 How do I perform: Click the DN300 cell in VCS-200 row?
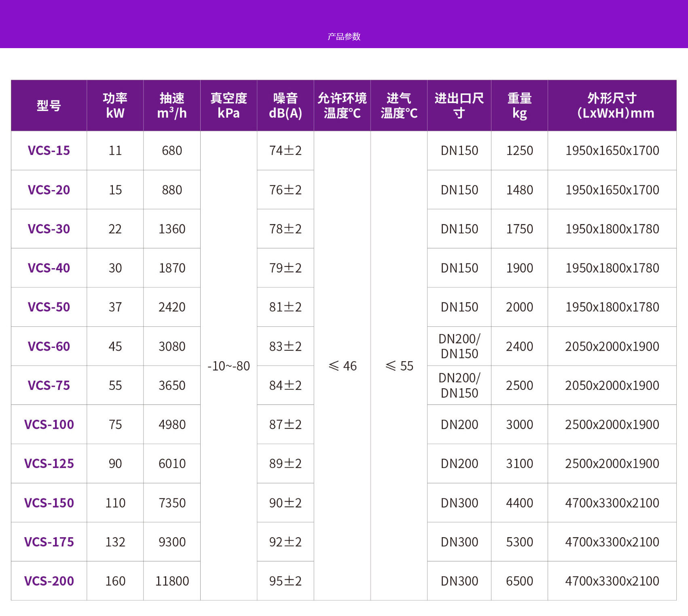click(459, 581)
